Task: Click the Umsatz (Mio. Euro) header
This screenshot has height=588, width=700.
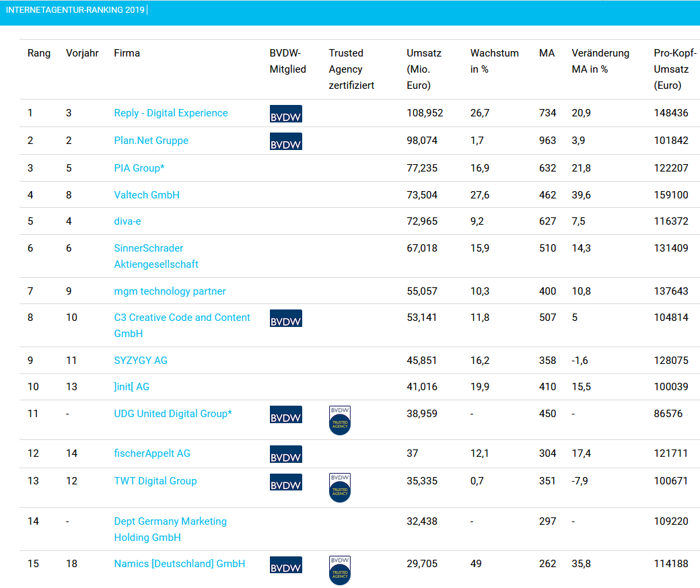Action: tap(424, 69)
